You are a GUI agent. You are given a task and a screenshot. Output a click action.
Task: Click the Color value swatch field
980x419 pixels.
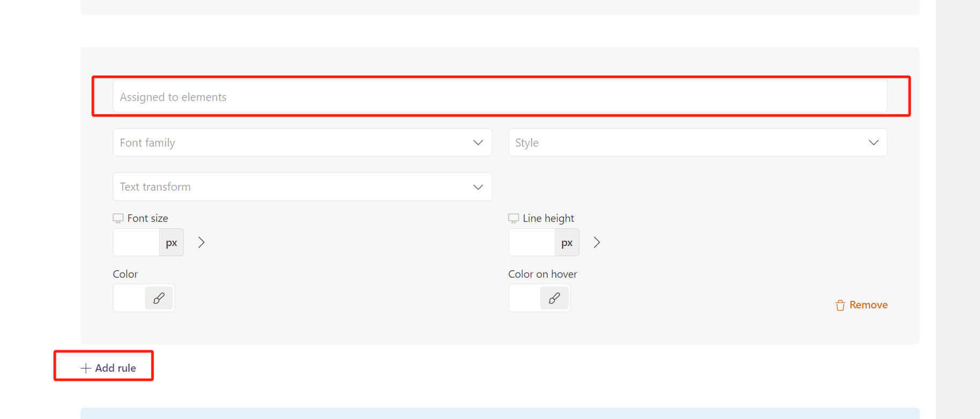point(129,298)
